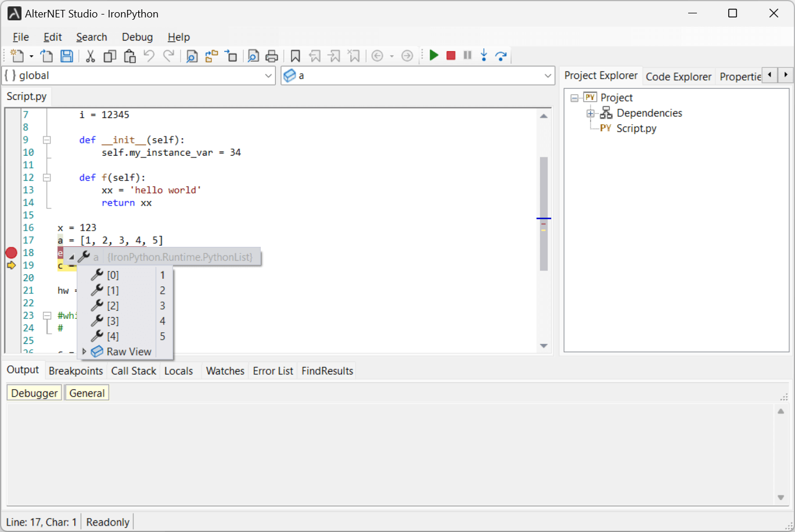Switch to the Code Explorer tab

click(x=678, y=77)
